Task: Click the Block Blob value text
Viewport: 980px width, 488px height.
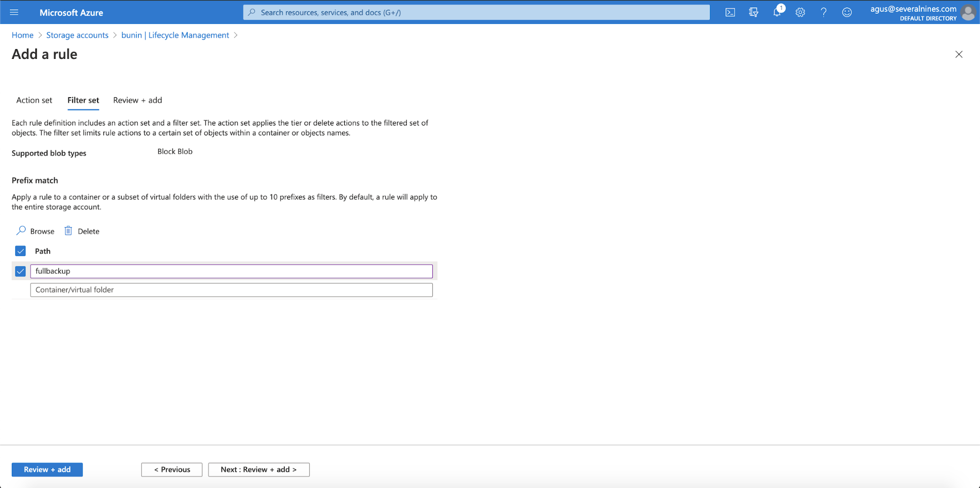Action: [x=175, y=152]
